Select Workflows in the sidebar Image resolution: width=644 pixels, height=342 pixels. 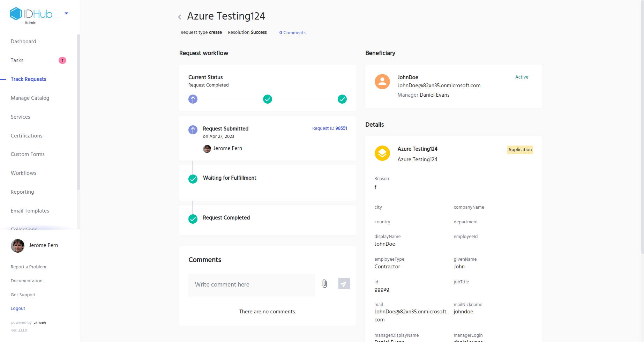pos(23,173)
